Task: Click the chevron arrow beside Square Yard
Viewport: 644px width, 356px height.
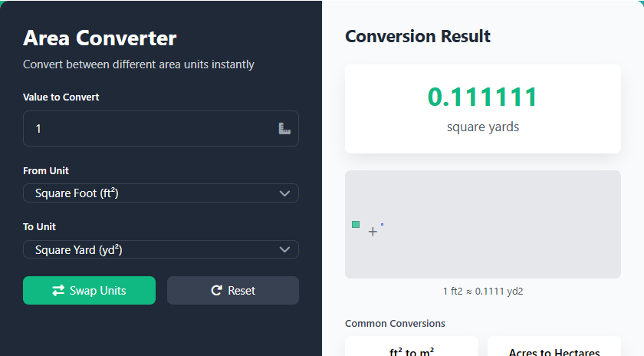Action: [284, 249]
